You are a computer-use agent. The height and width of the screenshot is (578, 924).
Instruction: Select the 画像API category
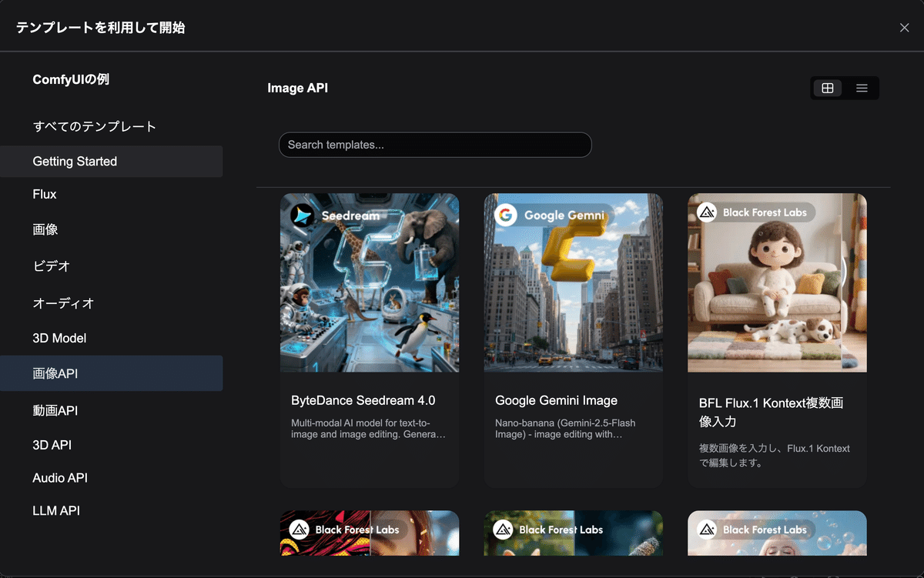click(x=112, y=373)
